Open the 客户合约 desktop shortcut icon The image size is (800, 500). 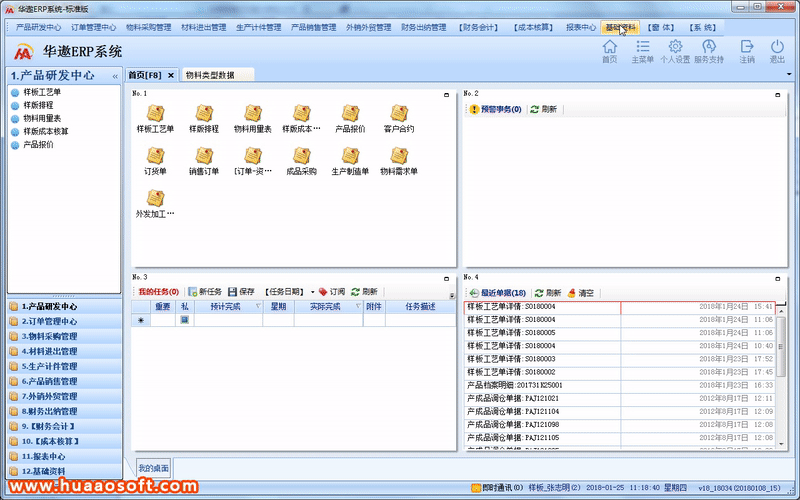click(399, 118)
